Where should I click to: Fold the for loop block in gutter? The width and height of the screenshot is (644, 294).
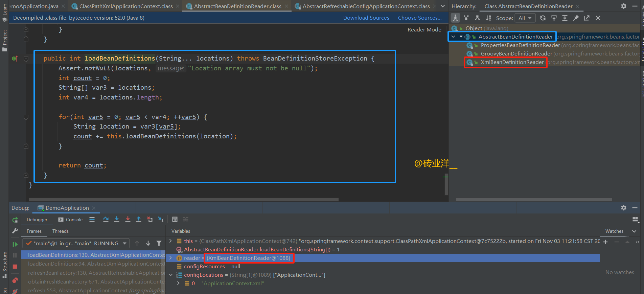(x=26, y=117)
